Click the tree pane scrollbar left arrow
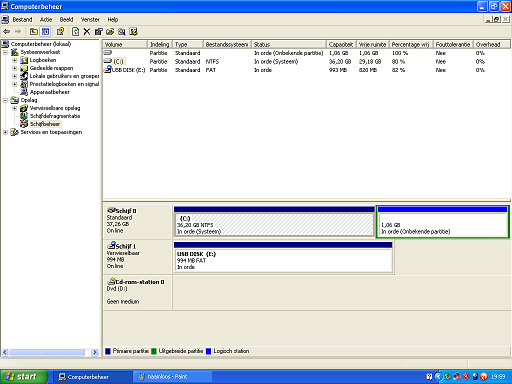512x384 pixels. coord(5,352)
